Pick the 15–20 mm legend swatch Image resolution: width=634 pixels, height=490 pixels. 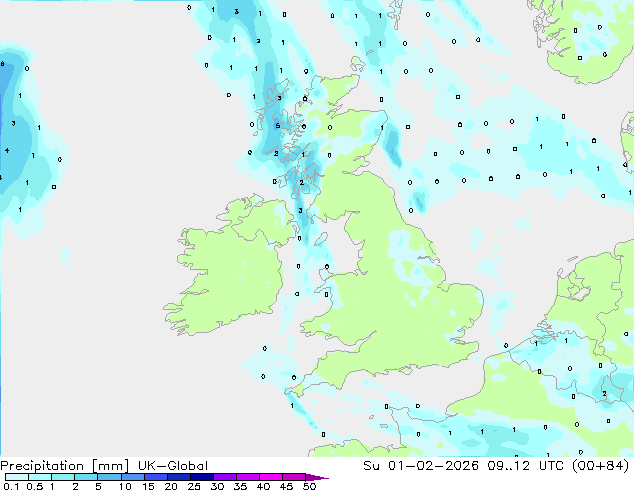point(155,477)
